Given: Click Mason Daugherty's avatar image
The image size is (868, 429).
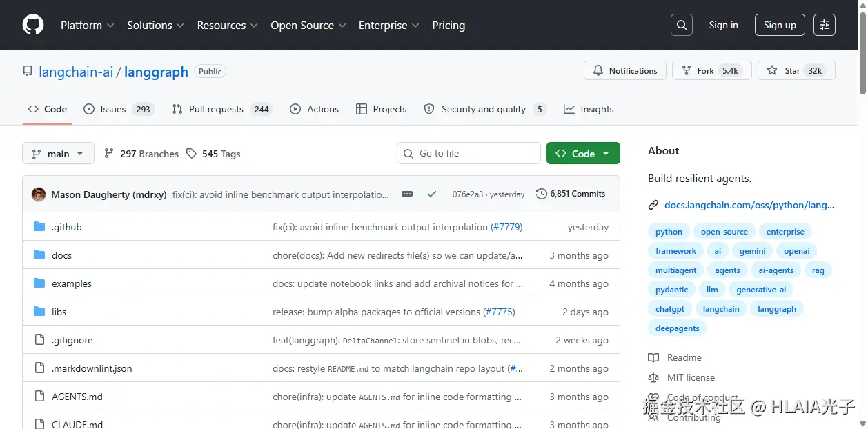Looking at the screenshot, I should click(39, 194).
